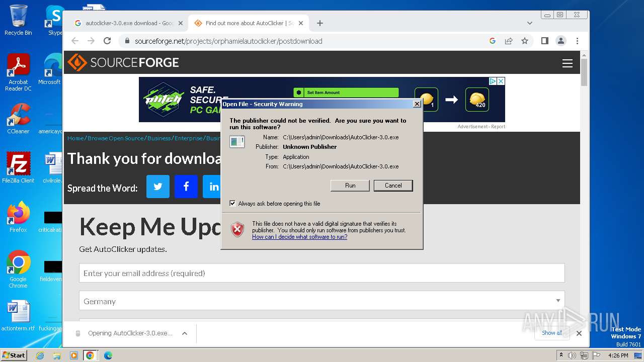This screenshot has width=644, height=362.
Task: Share on Facebook
Action: [186, 187]
